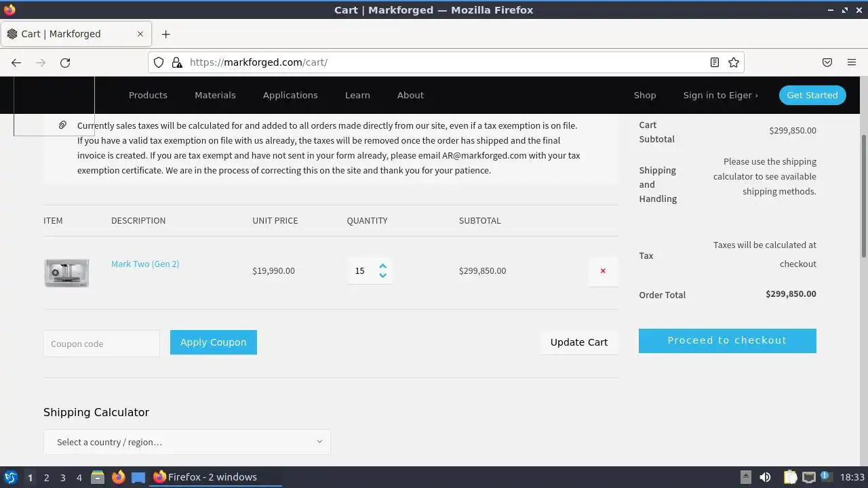This screenshot has height=488, width=868.
Task: Open Select a country / region dropdown
Action: point(187,442)
